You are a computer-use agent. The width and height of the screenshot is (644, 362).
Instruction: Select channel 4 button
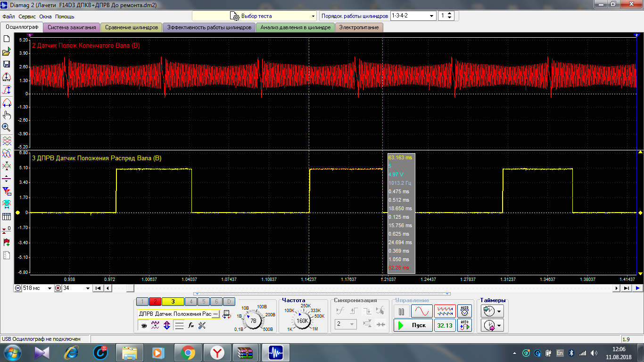tap(191, 302)
